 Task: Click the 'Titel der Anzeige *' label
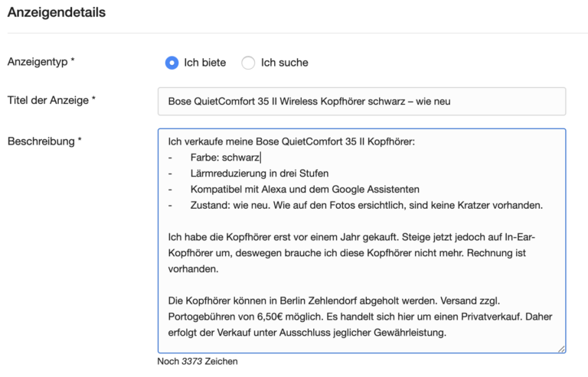point(51,100)
